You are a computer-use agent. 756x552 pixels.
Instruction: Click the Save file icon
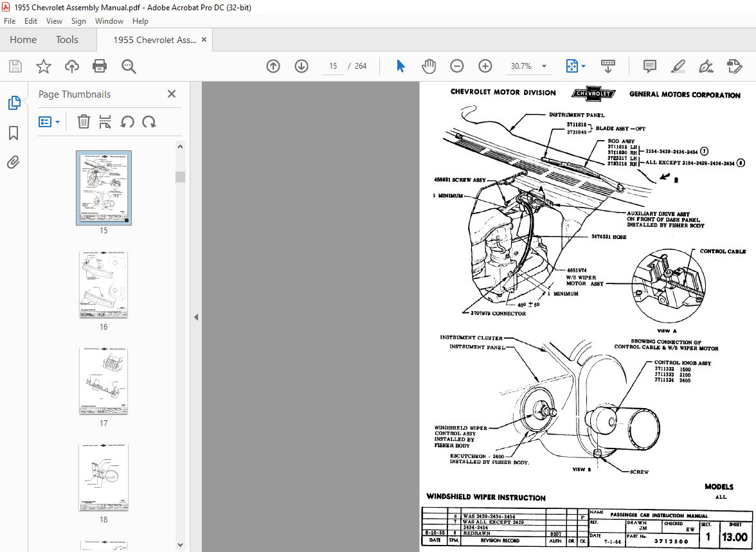tap(15, 66)
